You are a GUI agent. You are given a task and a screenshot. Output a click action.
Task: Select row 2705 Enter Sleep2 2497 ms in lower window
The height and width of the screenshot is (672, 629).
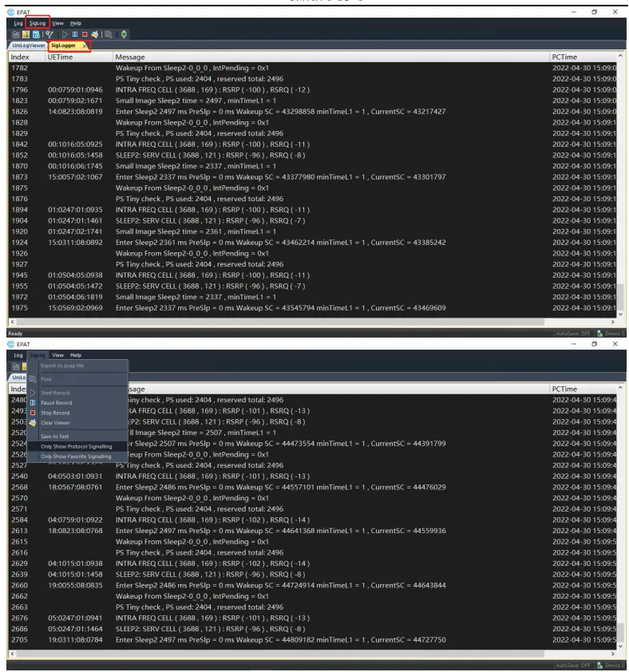click(313, 640)
